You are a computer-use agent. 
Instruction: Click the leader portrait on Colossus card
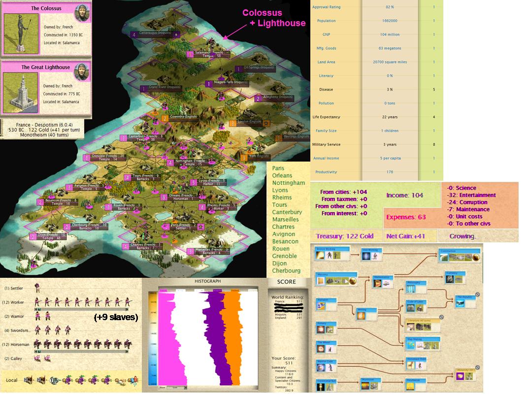[82, 13]
